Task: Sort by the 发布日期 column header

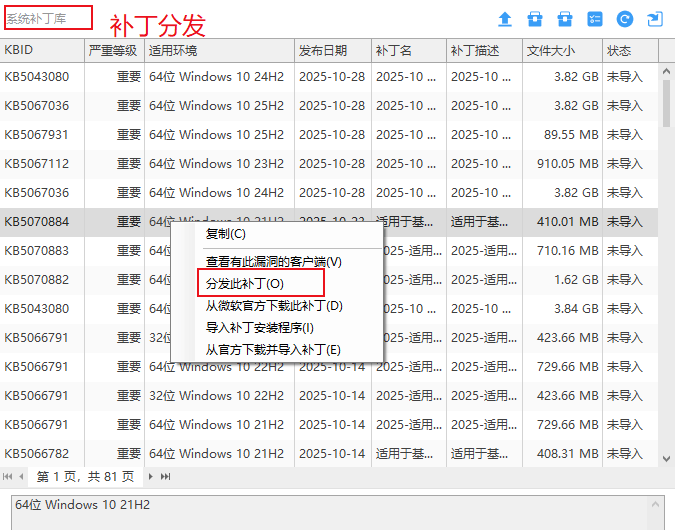Action: (333, 50)
